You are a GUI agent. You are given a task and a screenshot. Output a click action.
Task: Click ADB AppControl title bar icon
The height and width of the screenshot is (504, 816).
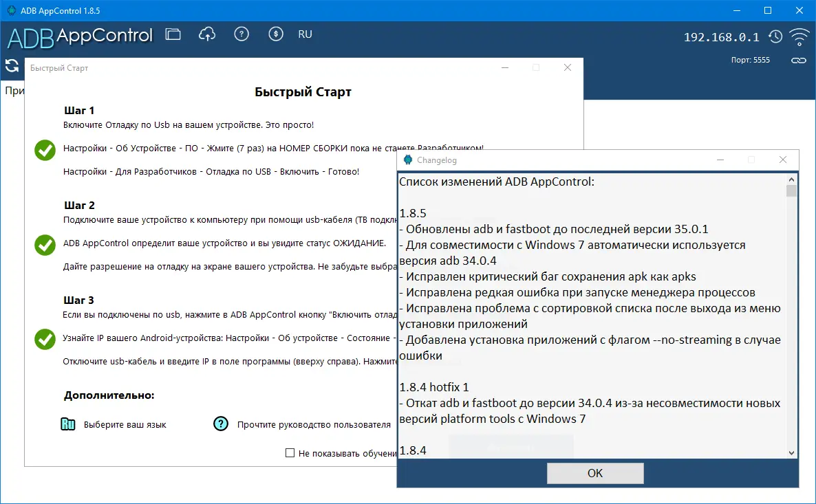coord(12,10)
